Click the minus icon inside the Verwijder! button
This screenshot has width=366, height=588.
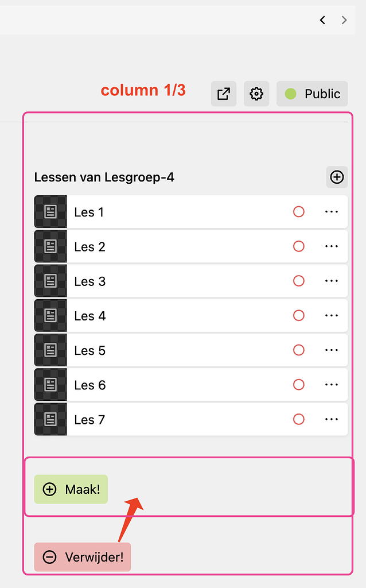[49, 556]
